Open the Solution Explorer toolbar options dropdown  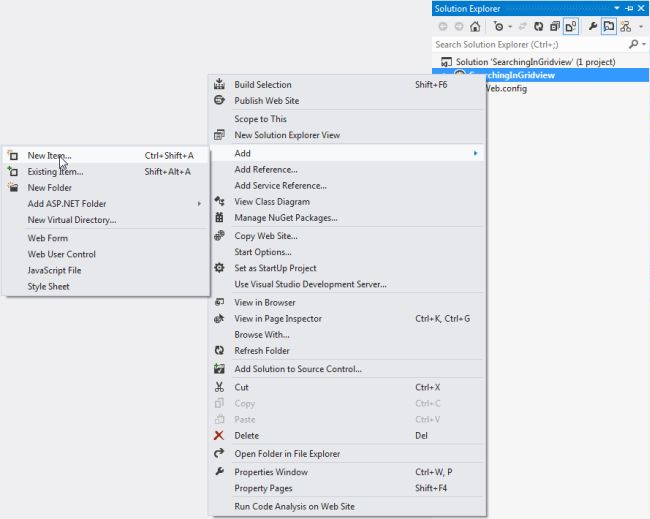[641, 27]
